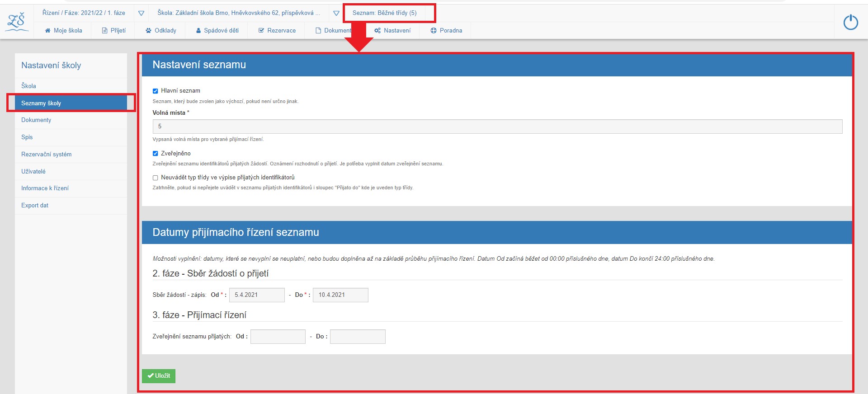Click Sběr žádostí Od date field
Image resolution: width=868 pixels, height=394 pixels.
click(x=257, y=295)
